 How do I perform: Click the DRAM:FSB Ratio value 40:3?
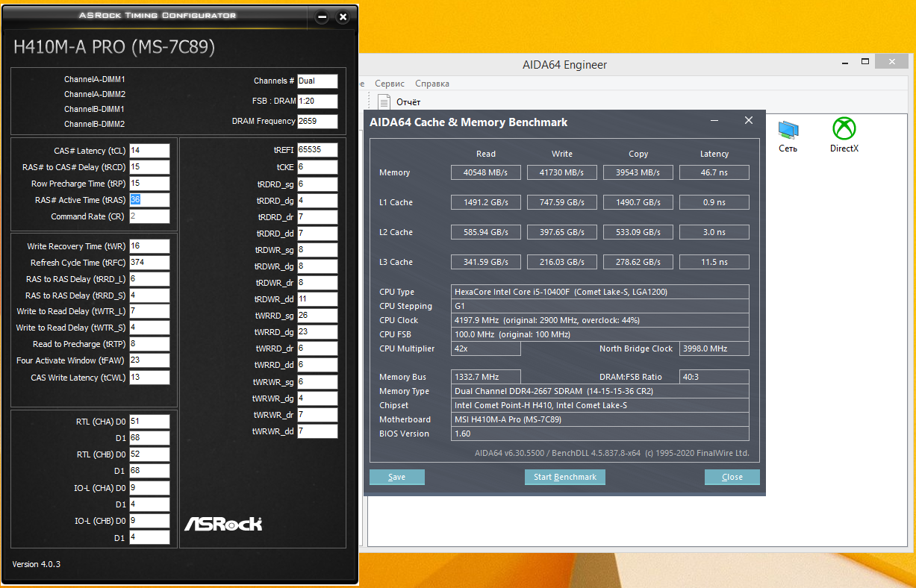pyautogui.click(x=714, y=377)
